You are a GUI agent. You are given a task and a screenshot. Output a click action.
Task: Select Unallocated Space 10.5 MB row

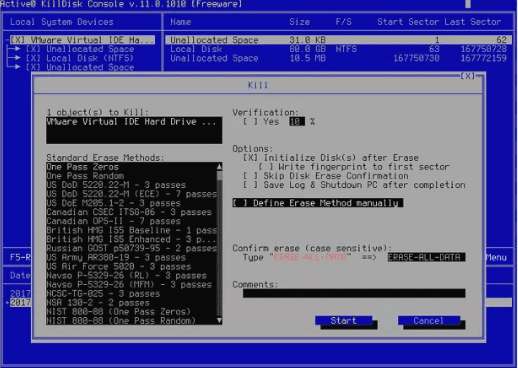click(x=338, y=58)
